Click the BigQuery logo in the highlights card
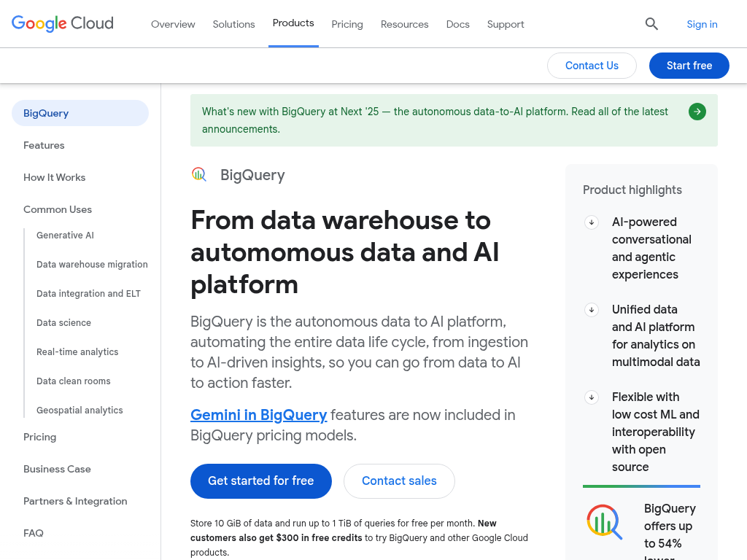Screen dimensions: 747x560 click(605, 522)
